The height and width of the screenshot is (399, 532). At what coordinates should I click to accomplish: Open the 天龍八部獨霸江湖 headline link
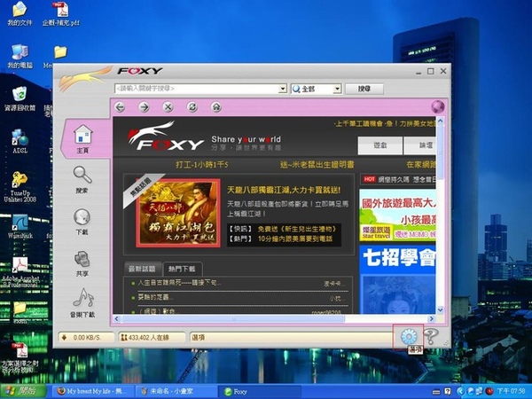[x=284, y=190]
